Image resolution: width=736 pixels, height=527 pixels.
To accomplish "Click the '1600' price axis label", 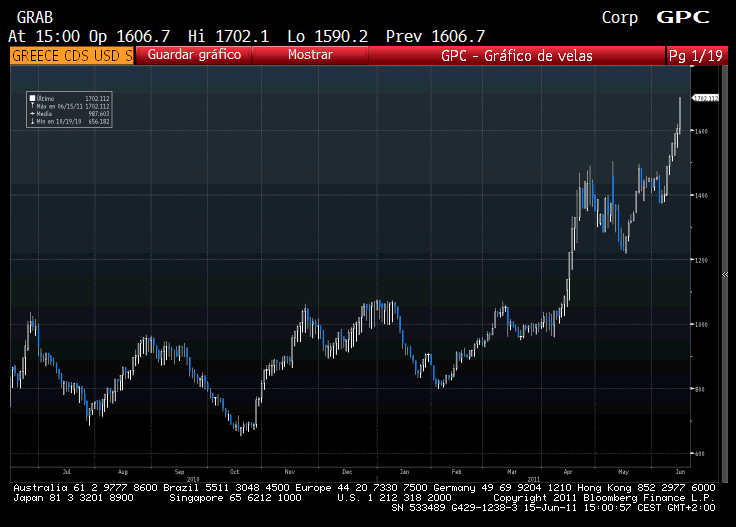I will point(701,131).
